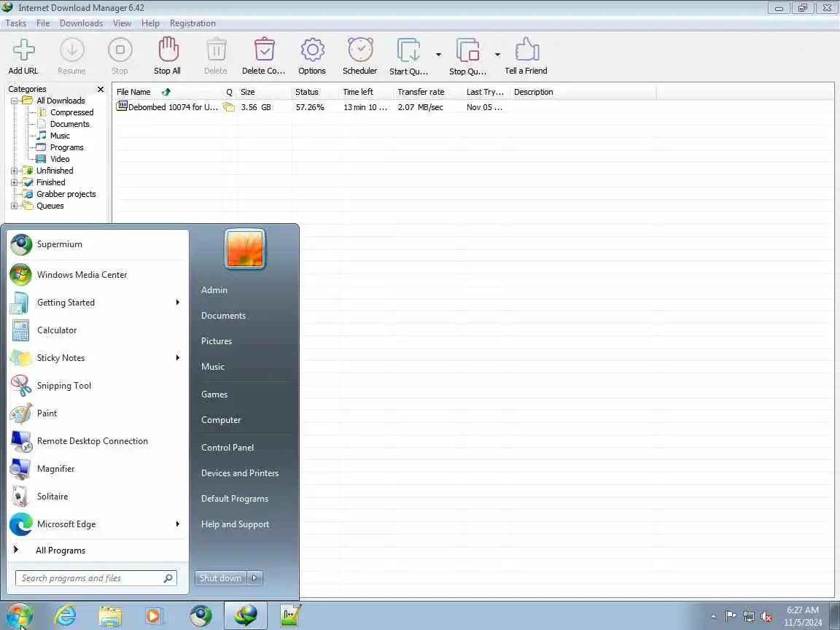Open Devices and Printers link

(240, 473)
